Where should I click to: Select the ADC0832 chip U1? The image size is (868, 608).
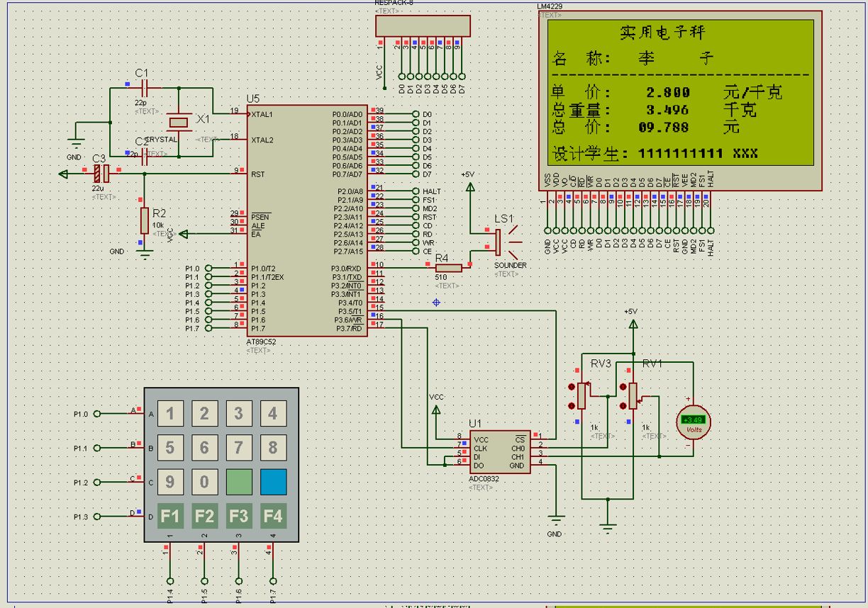(x=499, y=452)
